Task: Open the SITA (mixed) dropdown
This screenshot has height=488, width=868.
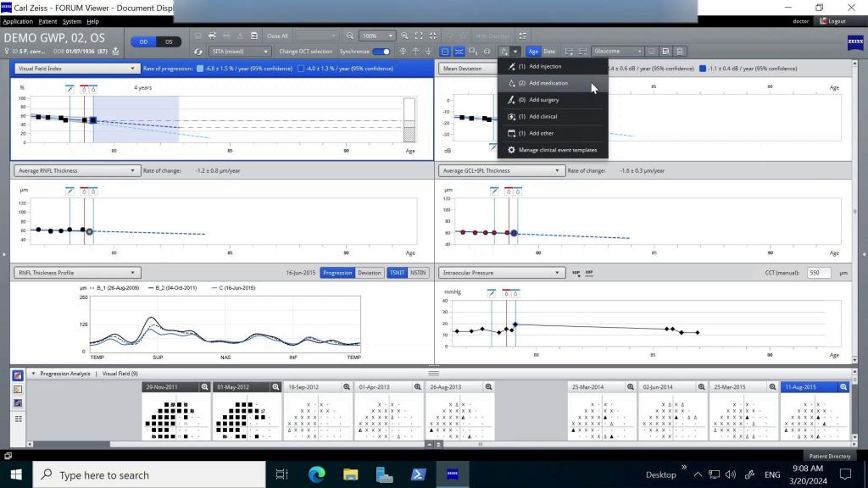Action: [x=239, y=51]
